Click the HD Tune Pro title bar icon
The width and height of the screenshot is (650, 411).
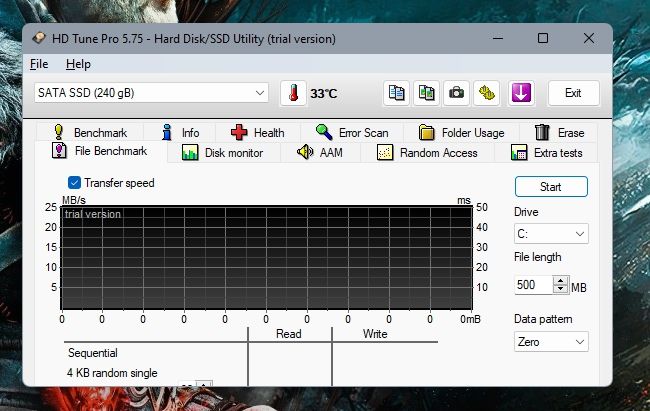(x=39, y=39)
